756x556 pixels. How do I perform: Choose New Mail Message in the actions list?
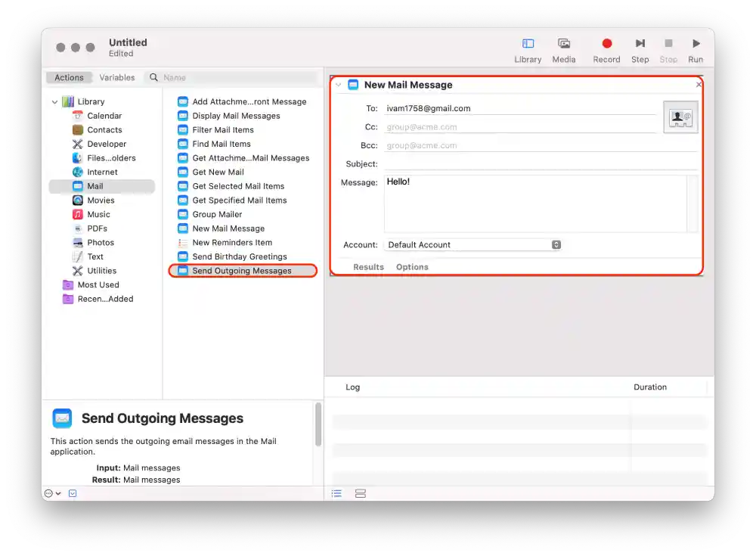[222, 228]
